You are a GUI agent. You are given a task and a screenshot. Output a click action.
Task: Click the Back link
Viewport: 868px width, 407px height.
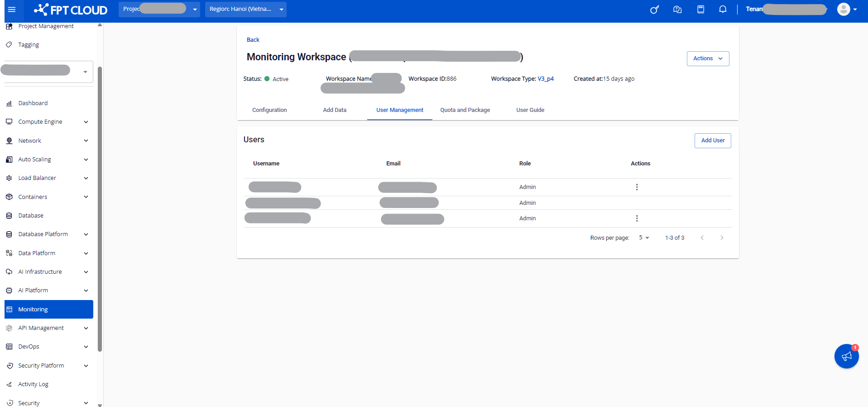(x=253, y=40)
